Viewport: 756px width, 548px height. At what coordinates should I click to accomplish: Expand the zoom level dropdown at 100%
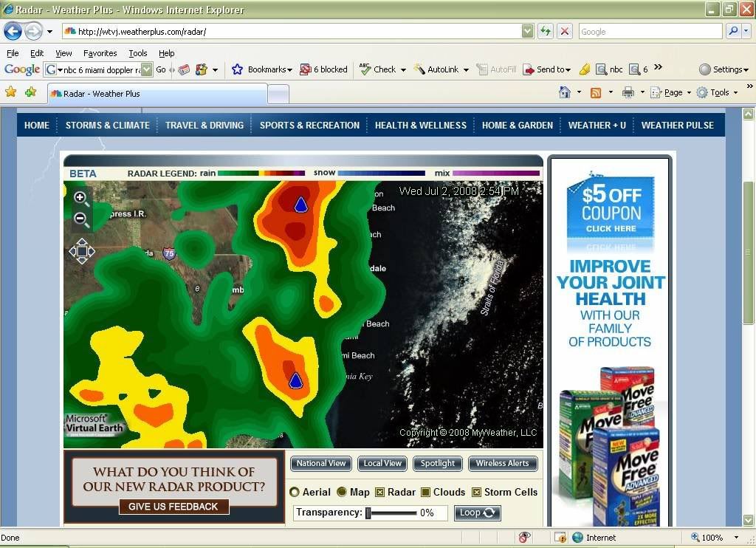coord(736,538)
